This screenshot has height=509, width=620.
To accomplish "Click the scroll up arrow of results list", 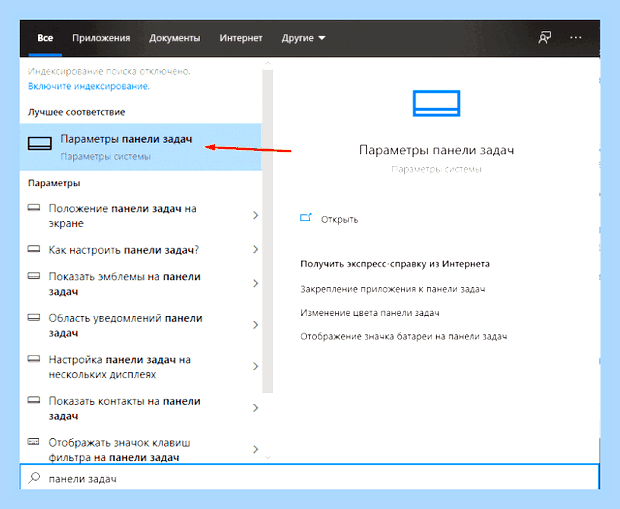I will coord(268,64).
